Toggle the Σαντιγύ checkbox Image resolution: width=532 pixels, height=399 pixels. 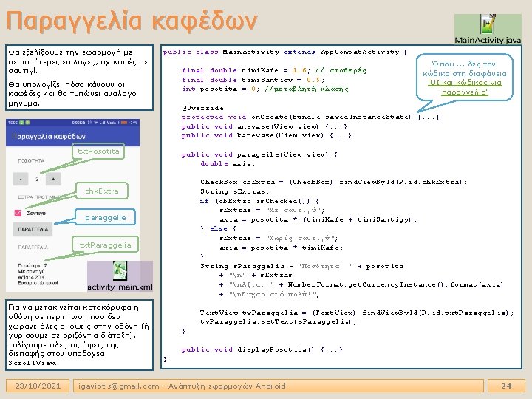[18, 213]
